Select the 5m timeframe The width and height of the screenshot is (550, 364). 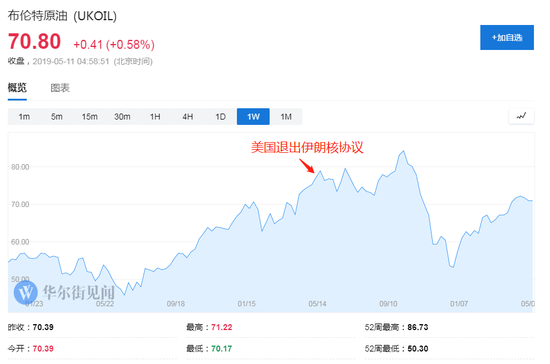pyautogui.click(x=57, y=116)
